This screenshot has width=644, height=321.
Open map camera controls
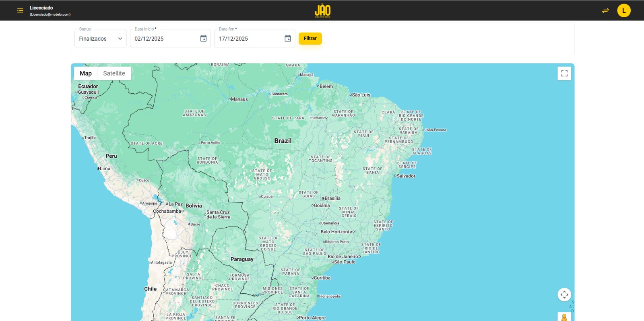click(564, 294)
